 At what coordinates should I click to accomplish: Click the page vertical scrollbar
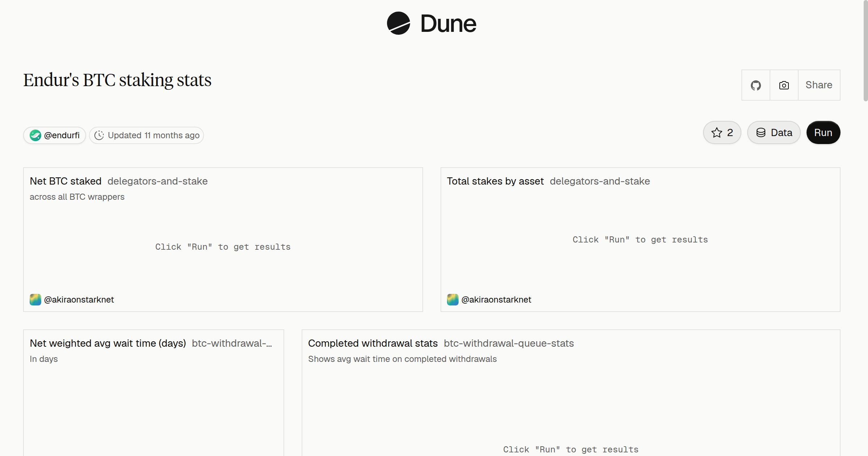pyautogui.click(x=865, y=51)
